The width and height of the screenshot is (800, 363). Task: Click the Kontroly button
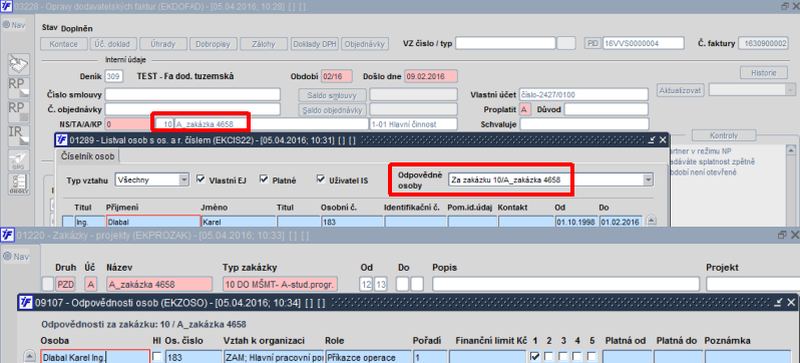(723, 136)
